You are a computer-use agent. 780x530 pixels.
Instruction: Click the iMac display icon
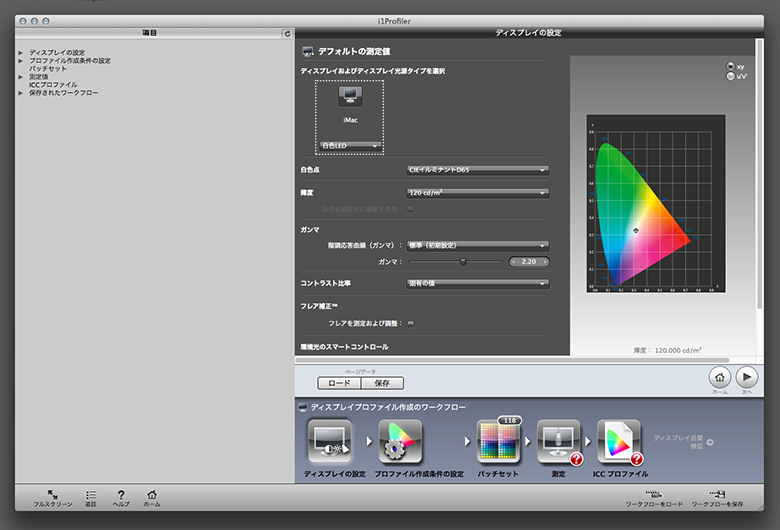coord(350,97)
